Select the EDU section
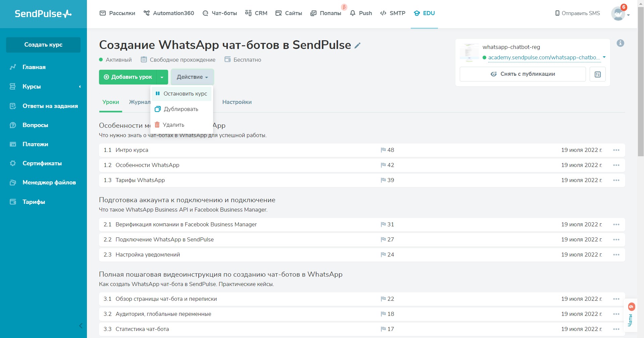644x338 pixels. tap(424, 13)
